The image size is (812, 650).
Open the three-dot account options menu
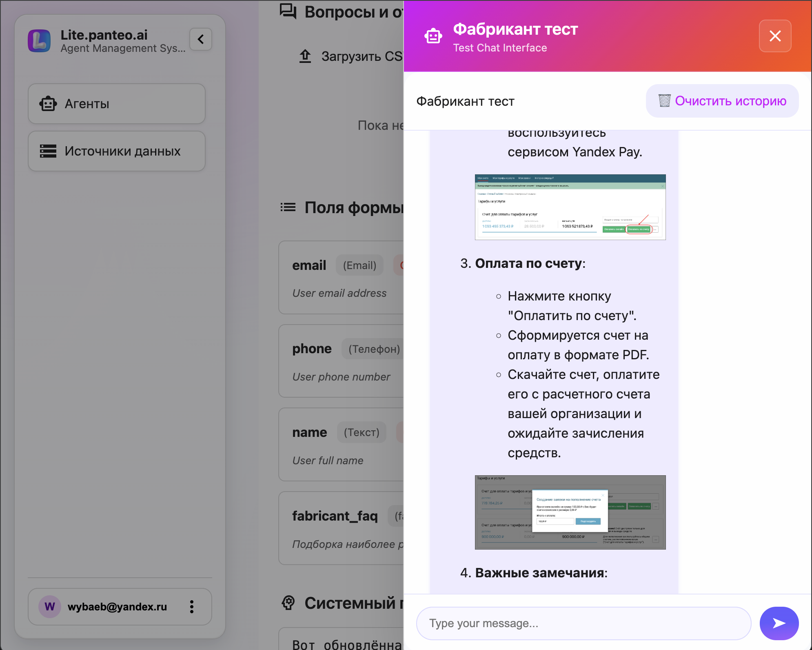coord(191,607)
